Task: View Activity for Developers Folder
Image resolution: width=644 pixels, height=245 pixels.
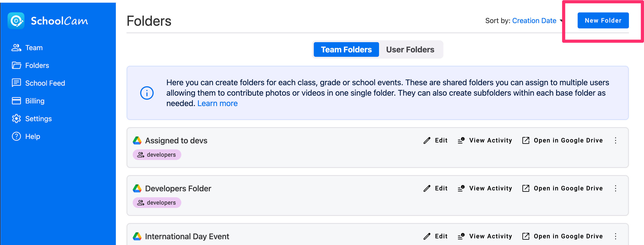Action: click(485, 188)
